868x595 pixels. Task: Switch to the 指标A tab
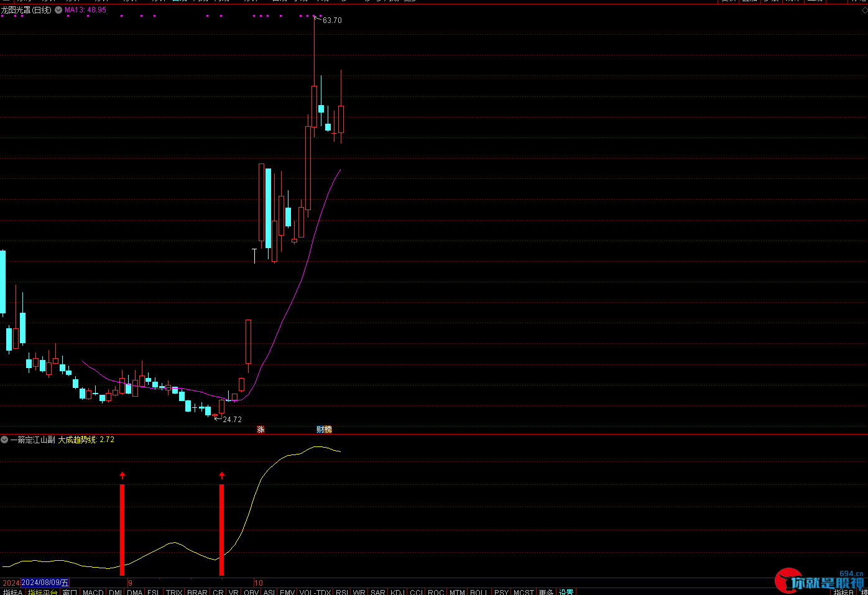pos(12,592)
